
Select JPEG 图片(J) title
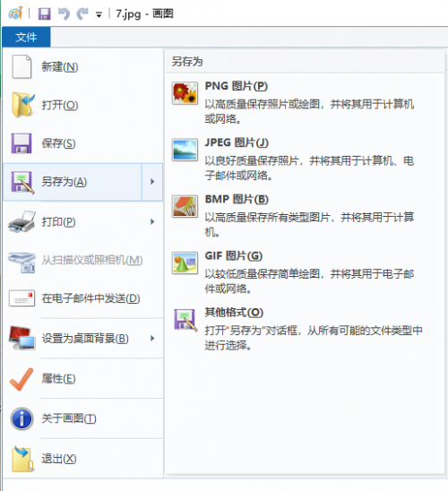click(x=237, y=142)
